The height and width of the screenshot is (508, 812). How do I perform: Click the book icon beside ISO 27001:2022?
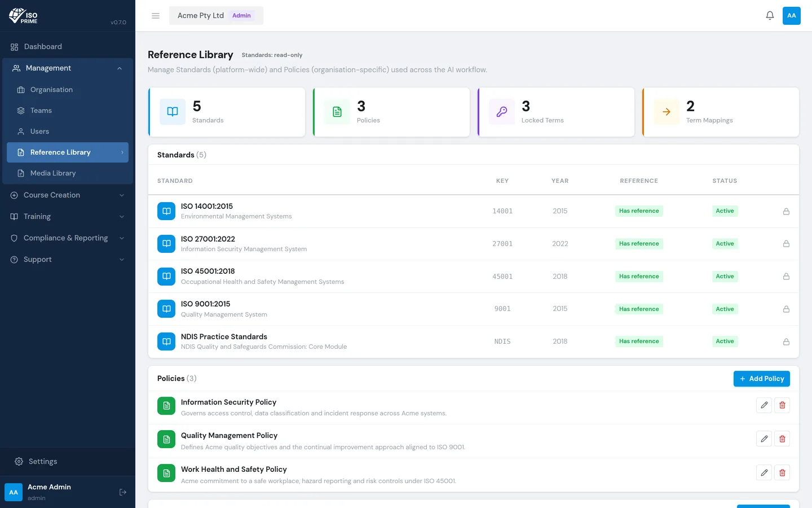pyautogui.click(x=166, y=244)
